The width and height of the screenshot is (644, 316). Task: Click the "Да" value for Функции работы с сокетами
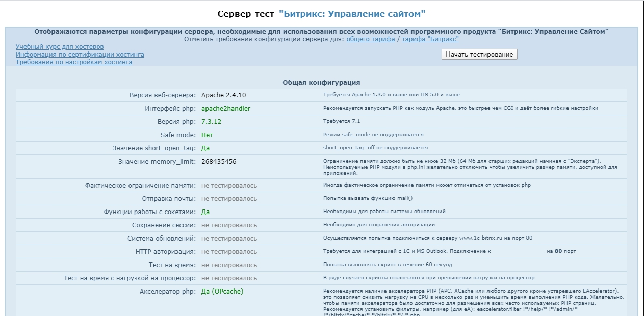click(x=205, y=212)
